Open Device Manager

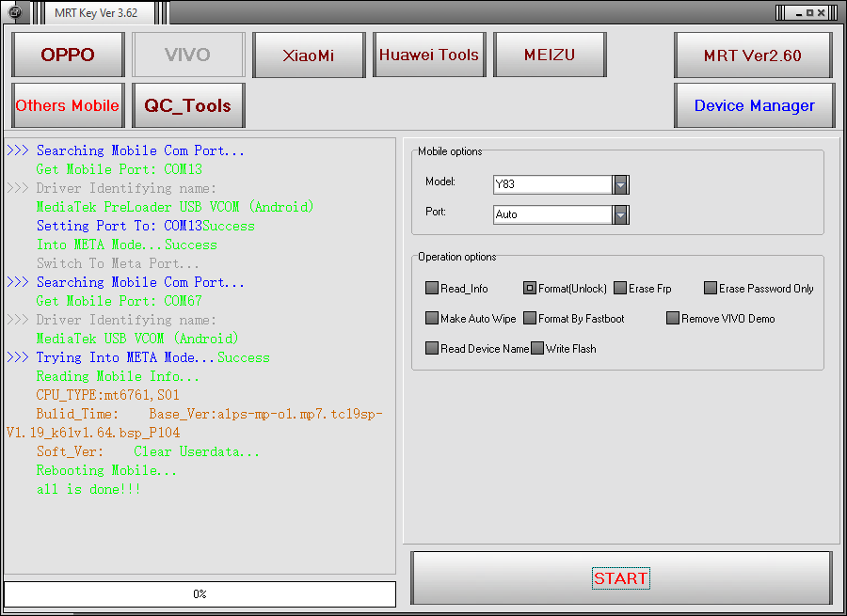click(x=754, y=105)
